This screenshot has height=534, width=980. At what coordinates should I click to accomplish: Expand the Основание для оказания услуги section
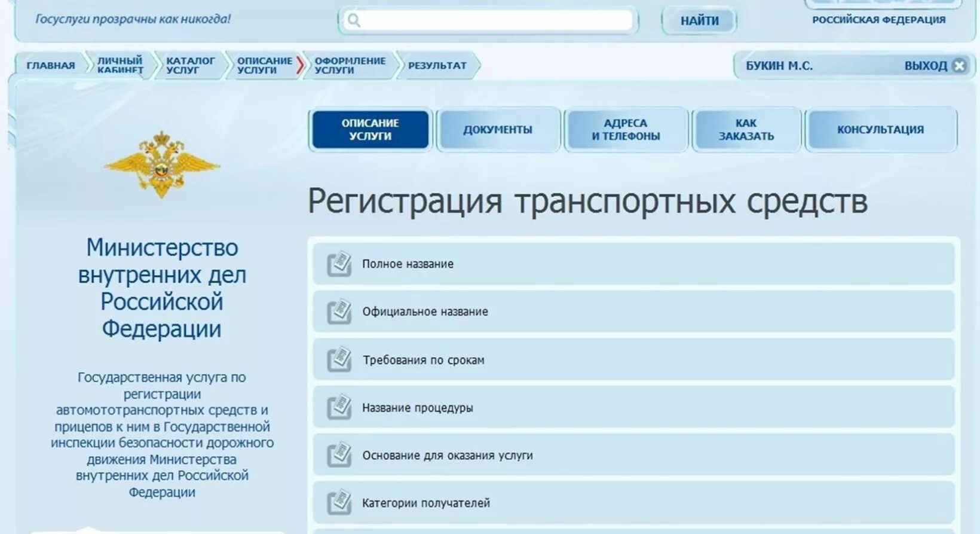click(x=633, y=455)
